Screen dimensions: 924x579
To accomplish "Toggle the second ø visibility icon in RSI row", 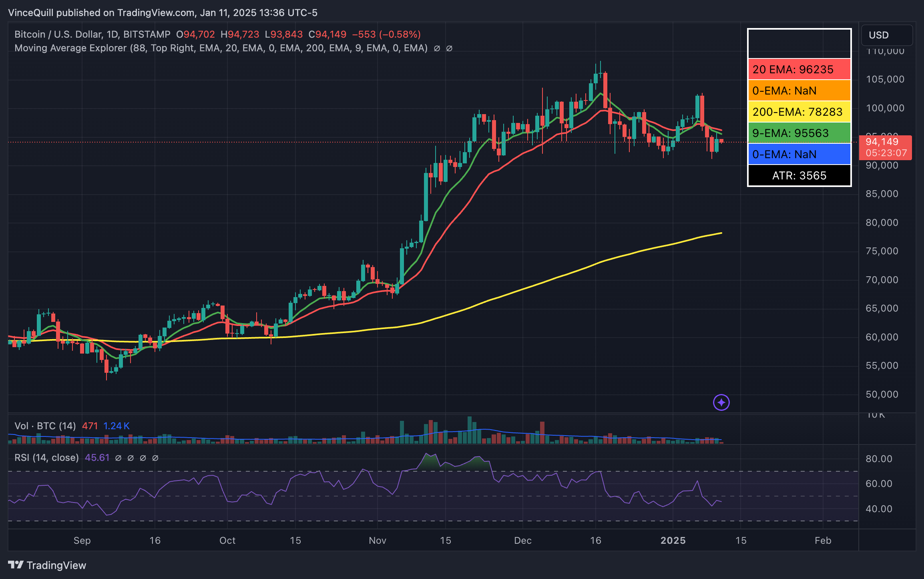I will click(130, 457).
